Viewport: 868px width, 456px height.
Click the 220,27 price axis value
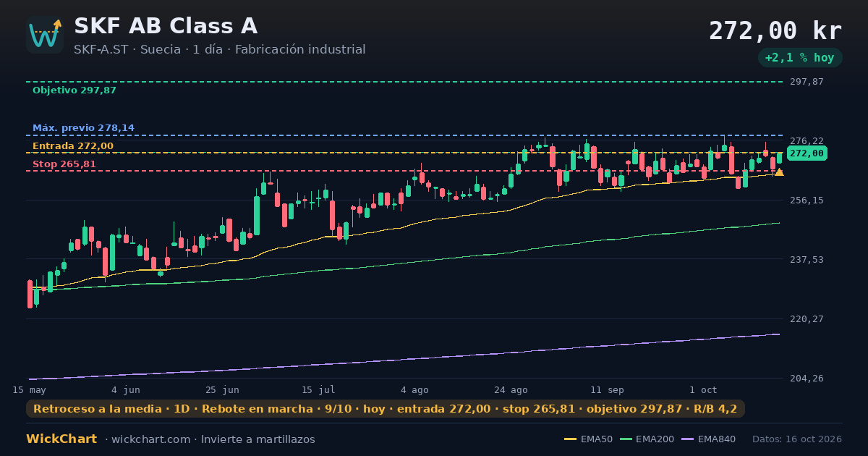pos(807,319)
